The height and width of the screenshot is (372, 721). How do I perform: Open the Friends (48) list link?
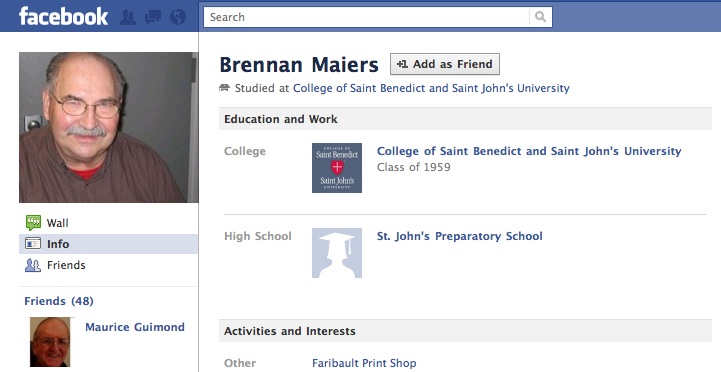[59, 301]
